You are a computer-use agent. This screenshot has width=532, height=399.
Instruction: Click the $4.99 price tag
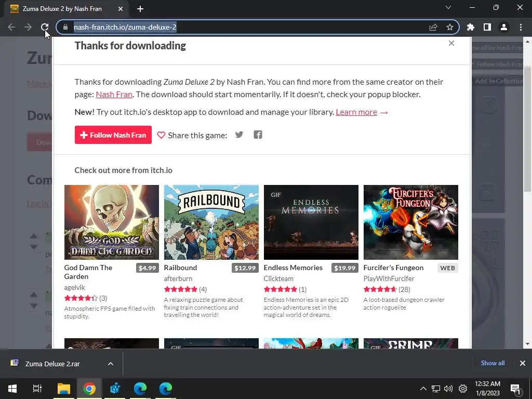click(x=147, y=268)
